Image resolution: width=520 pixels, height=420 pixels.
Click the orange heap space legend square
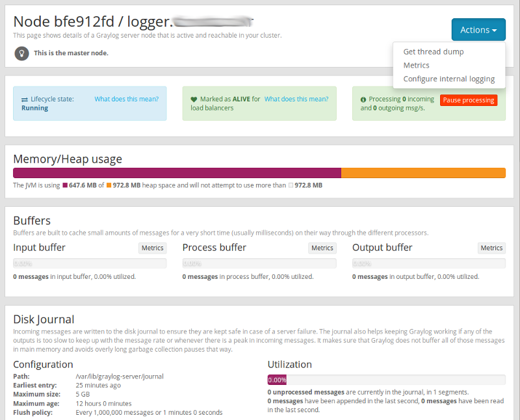pyautogui.click(x=109, y=185)
